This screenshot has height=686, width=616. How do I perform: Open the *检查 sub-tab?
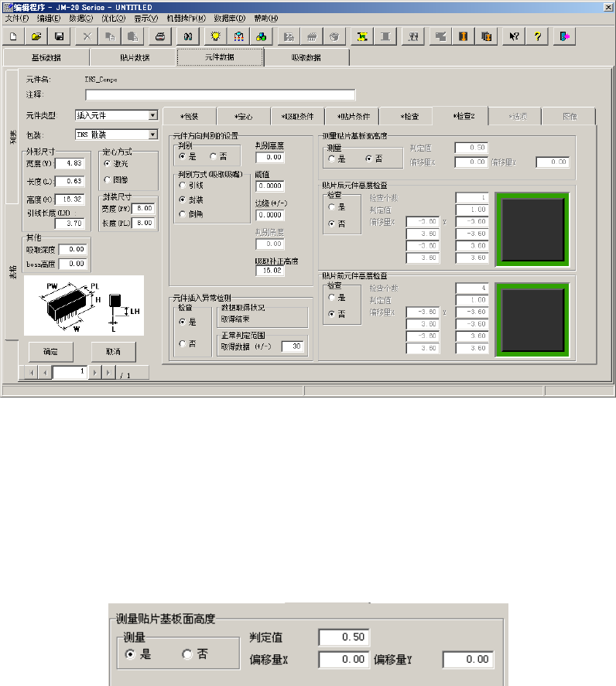pos(409,116)
